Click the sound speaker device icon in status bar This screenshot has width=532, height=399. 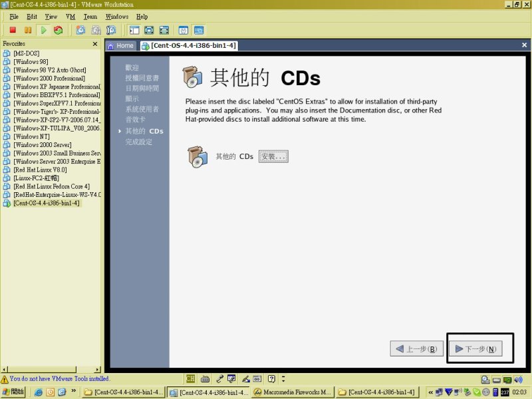(x=518, y=380)
